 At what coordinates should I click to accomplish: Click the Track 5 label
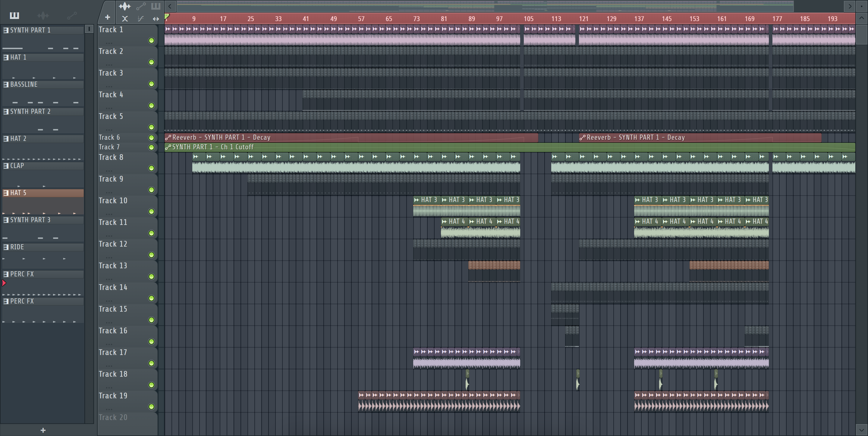pos(111,116)
